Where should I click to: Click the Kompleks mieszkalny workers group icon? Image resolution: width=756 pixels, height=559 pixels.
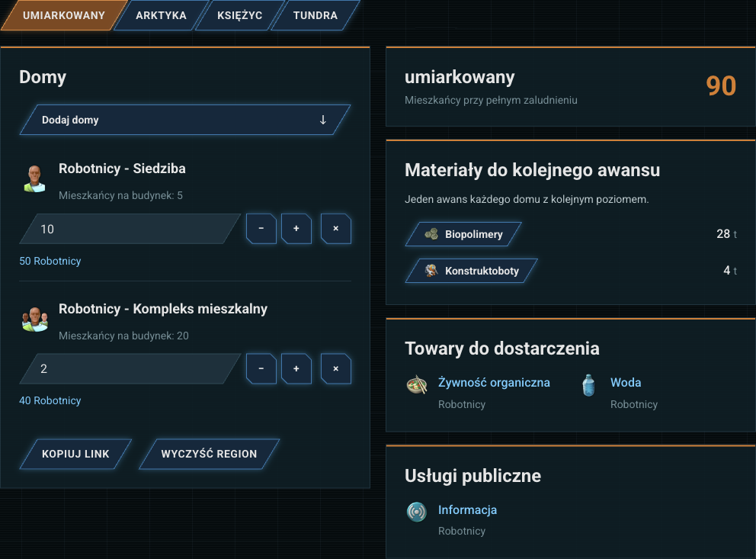35,320
